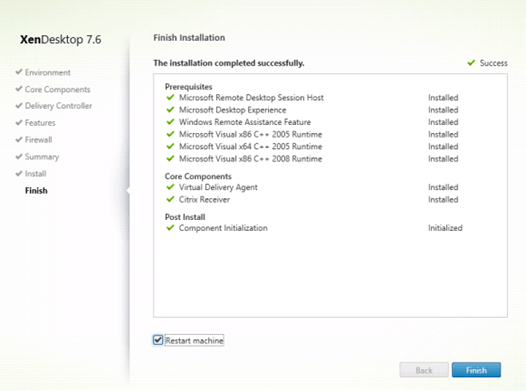Screen dimensions: 526x391
Task: Click green check for Virtual Delivery Agent
Action: click(x=170, y=186)
